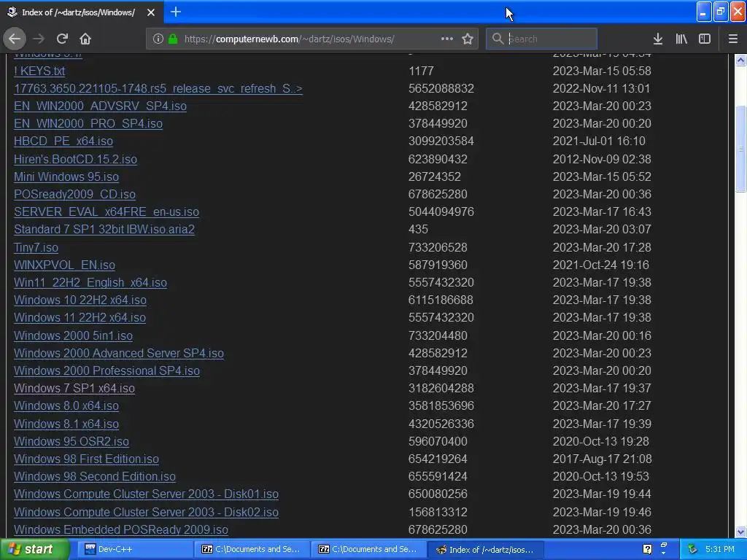Screen dimensions: 747x560
Task: Open the Firefox hamburger menu
Action: click(x=733, y=39)
